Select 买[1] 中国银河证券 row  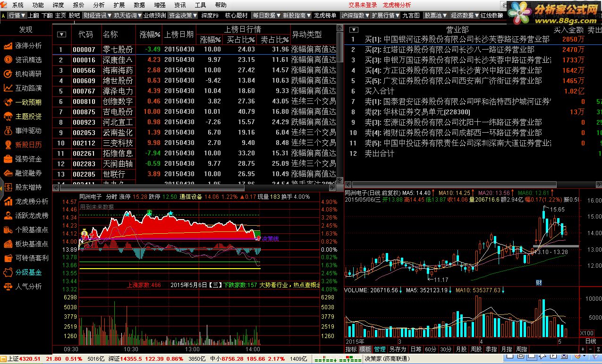pyautogui.click(x=473, y=39)
